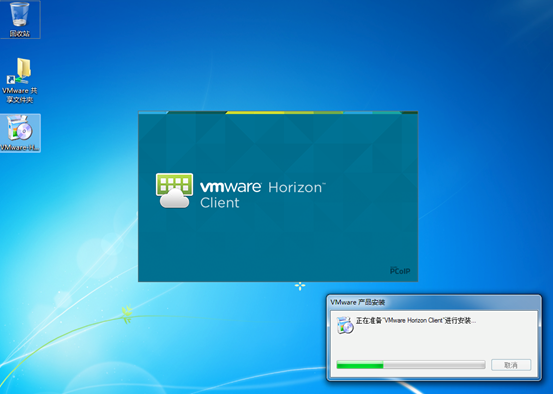Click the PCoIP logo on splash screen
This screenshot has width=553, height=394.
(x=400, y=271)
